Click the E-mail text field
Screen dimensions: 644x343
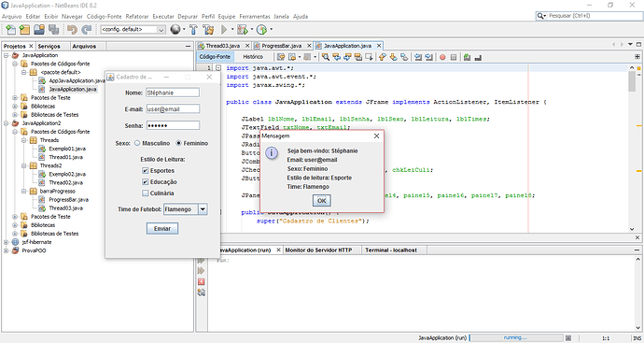tap(173, 109)
